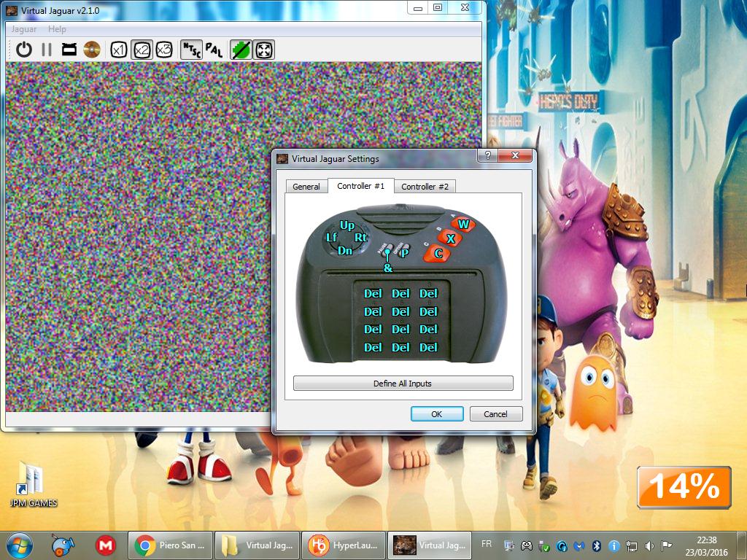747x560 pixels.
Task: Click the FR language indicator
Action: tap(487, 544)
